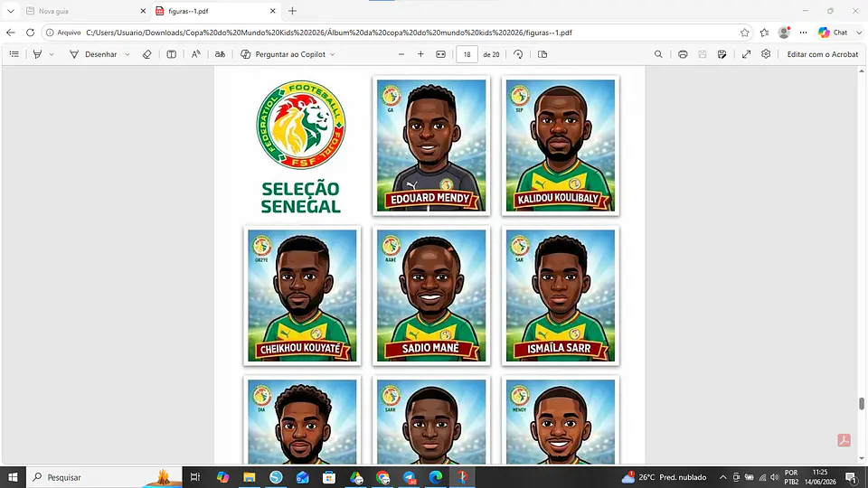
Task: Click the Cheikhou Kouyaté sticker
Action: [x=302, y=296]
